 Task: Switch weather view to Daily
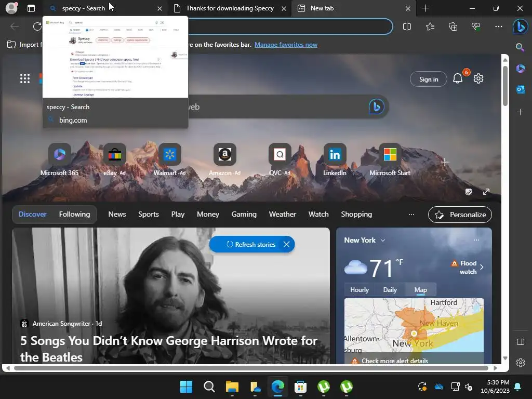pos(390,290)
